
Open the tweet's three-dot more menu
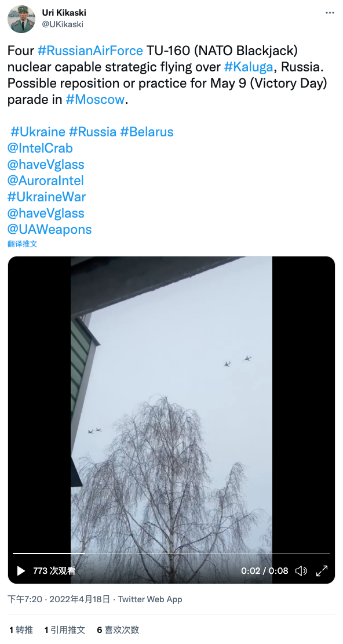pyautogui.click(x=330, y=13)
